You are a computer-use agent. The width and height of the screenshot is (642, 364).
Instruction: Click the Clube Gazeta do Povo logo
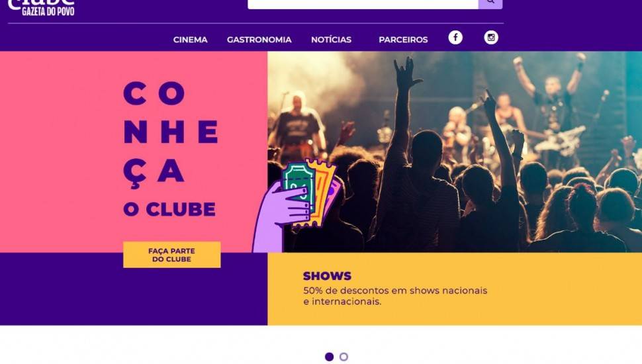pos(41,7)
